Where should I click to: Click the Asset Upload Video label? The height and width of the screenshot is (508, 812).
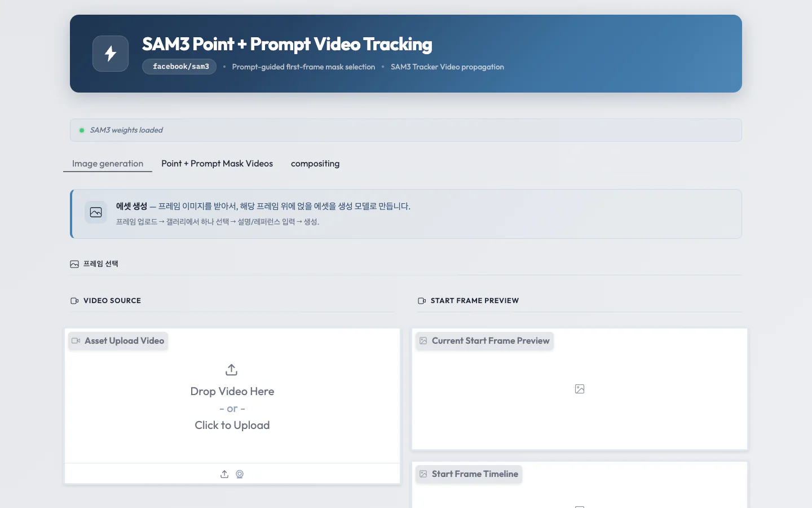[x=118, y=341]
